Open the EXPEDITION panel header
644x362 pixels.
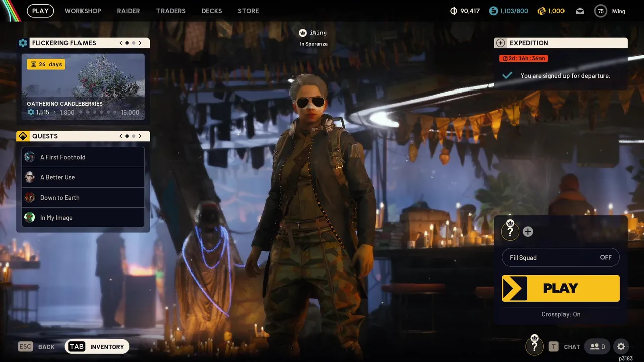560,43
